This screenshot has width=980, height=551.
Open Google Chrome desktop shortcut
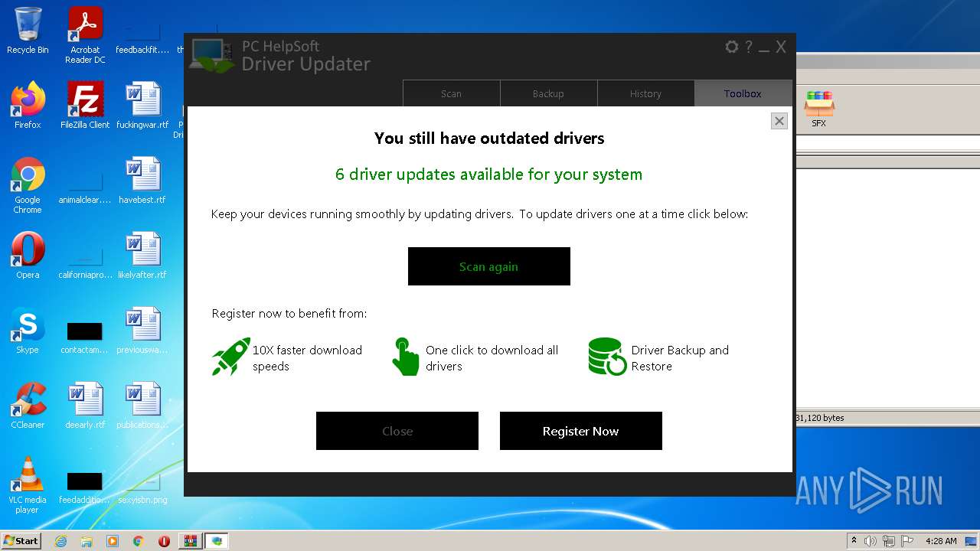pyautogui.click(x=28, y=185)
